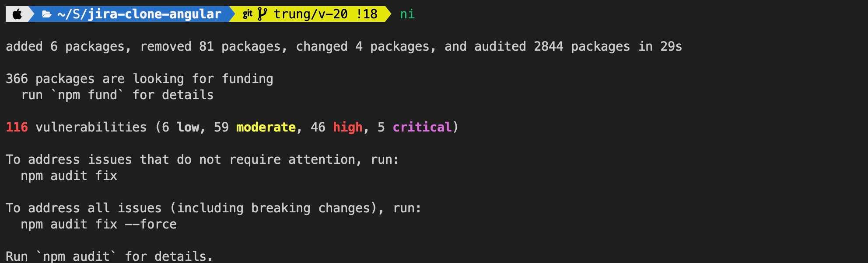
Task: Click the npm audit fix --force line
Action: (x=99, y=224)
